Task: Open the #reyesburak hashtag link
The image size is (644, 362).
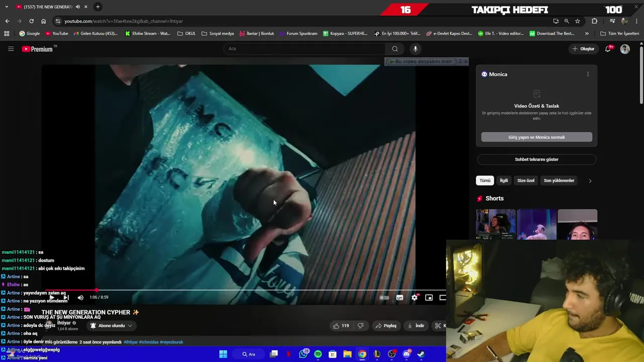Action: coord(171,342)
